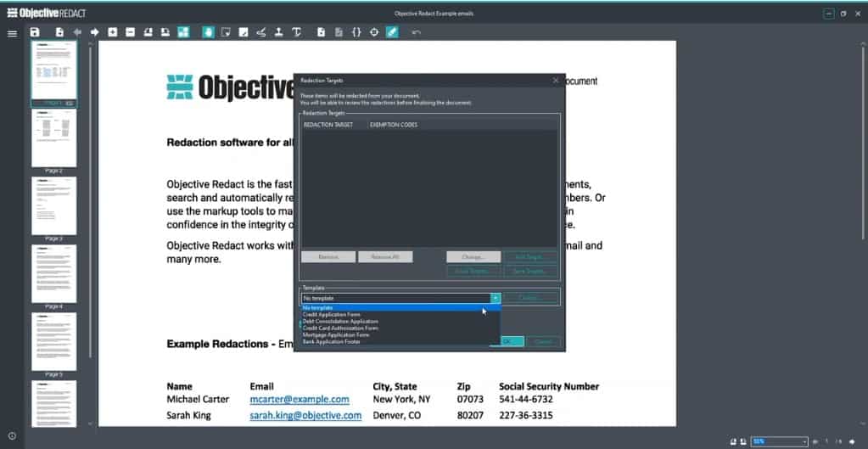Screen dimensions: 868x449
Task: Click the greyed document list toolbar icon
Action: tap(339, 32)
